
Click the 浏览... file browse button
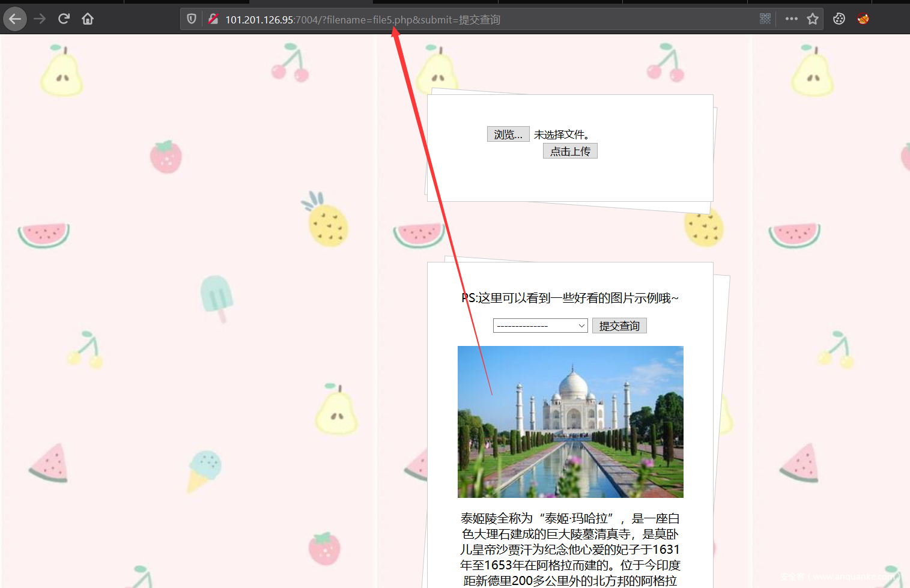point(508,135)
